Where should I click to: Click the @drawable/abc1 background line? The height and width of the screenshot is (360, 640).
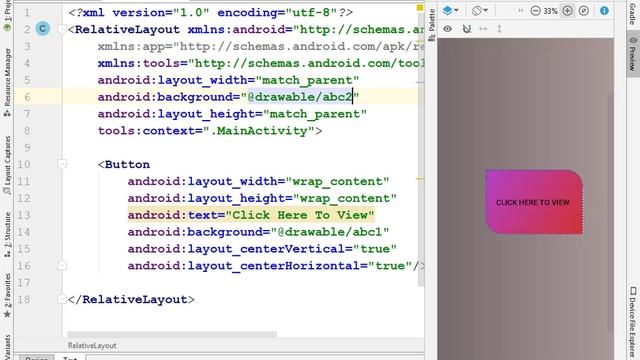tap(258, 232)
